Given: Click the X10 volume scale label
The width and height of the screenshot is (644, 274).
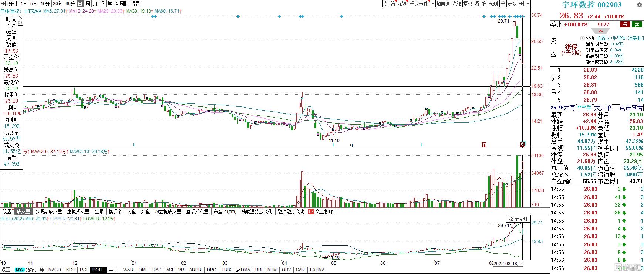Looking at the screenshot, I should 535,204.
